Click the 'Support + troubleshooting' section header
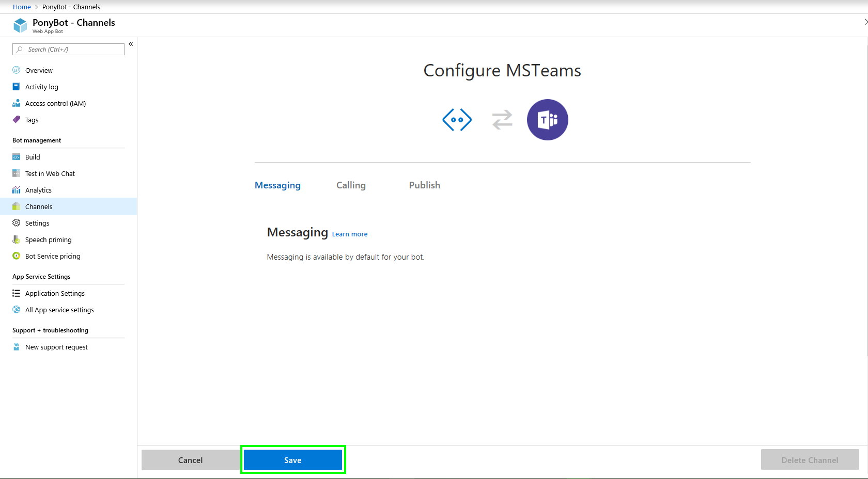The image size is (868, 479). click(50, 330)
